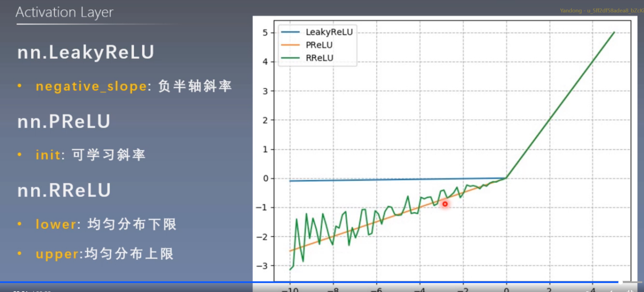Click the 'nn.RReLU' heading
The image size is (644, 292).
click(64, 190)
